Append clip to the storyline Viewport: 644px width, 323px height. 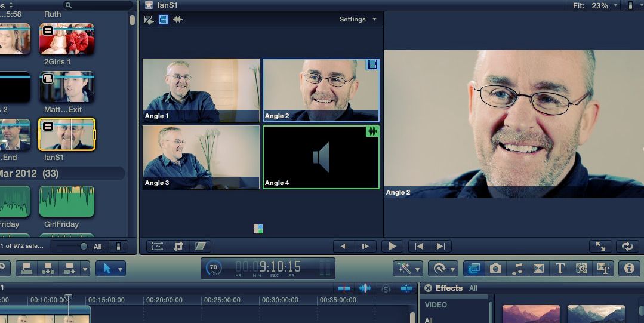coord(69,269)
